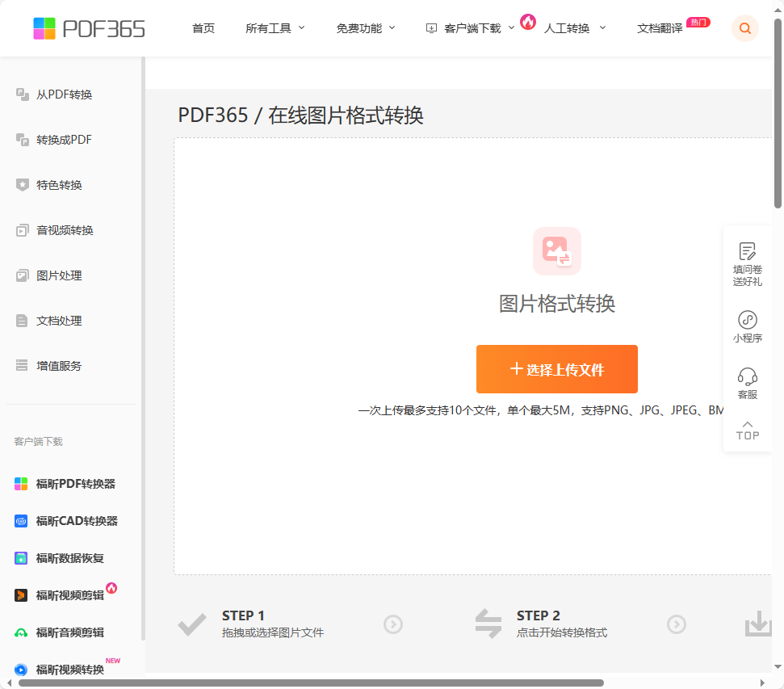This screenshot has height=689, width=784.
Task: Open the 福昕音频剪辑 download link
Action: [x=70, y=632]
